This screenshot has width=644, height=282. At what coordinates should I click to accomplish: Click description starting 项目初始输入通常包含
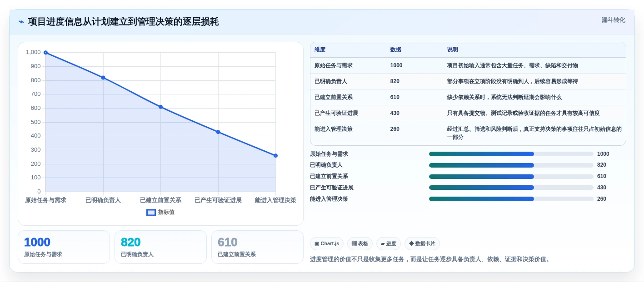[513, 65]
